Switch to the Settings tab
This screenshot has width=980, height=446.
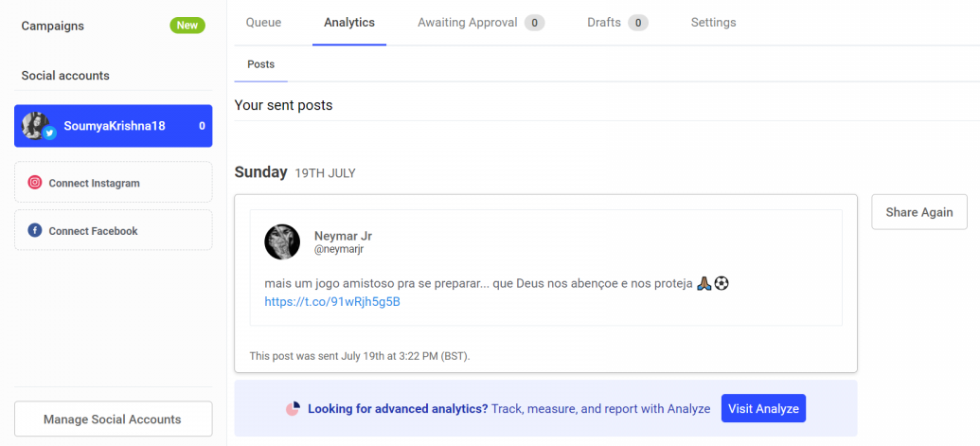[x=713, y=23]
